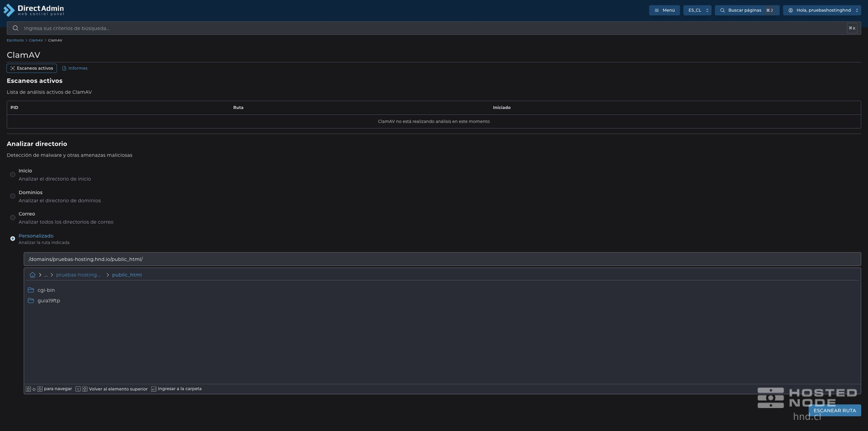Click the magnifier icon in search bar
This screenshot has width=868, height=431.
[15, 28]
